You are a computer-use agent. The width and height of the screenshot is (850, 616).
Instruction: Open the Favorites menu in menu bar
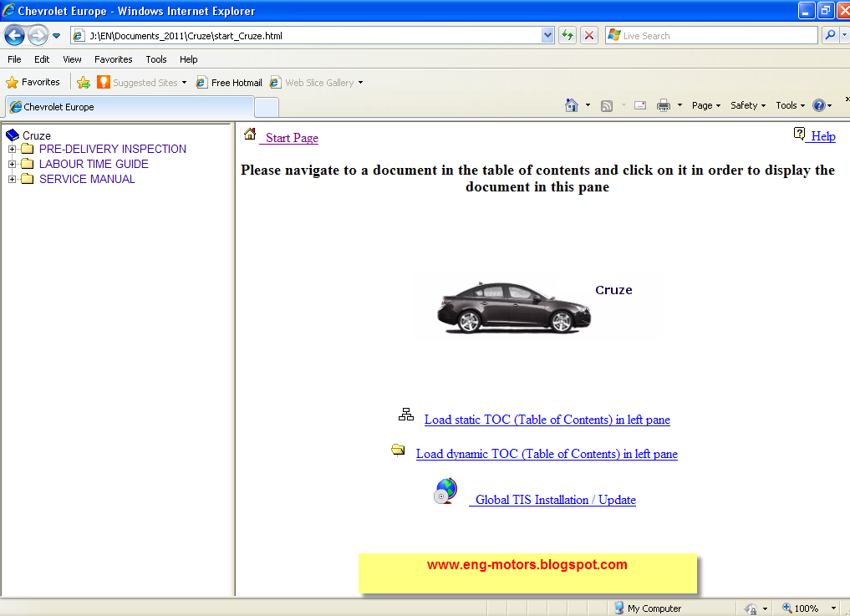coord(114,59)
